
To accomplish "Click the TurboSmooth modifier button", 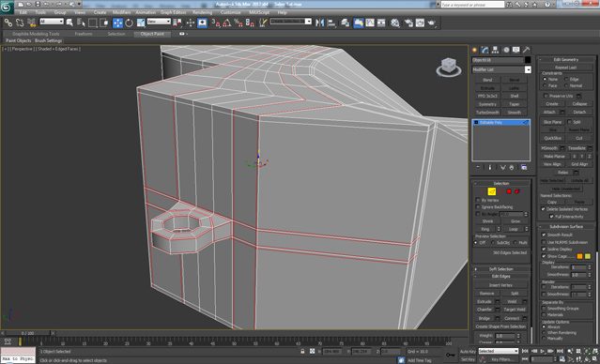I will tap(487, 113).
